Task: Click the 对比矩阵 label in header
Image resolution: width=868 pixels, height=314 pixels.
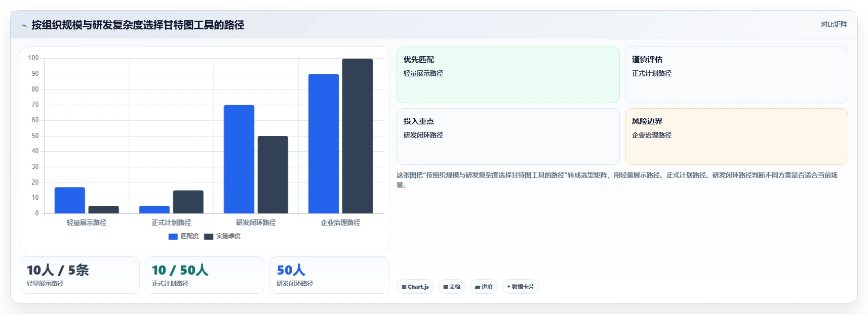Action: point(834,24)
